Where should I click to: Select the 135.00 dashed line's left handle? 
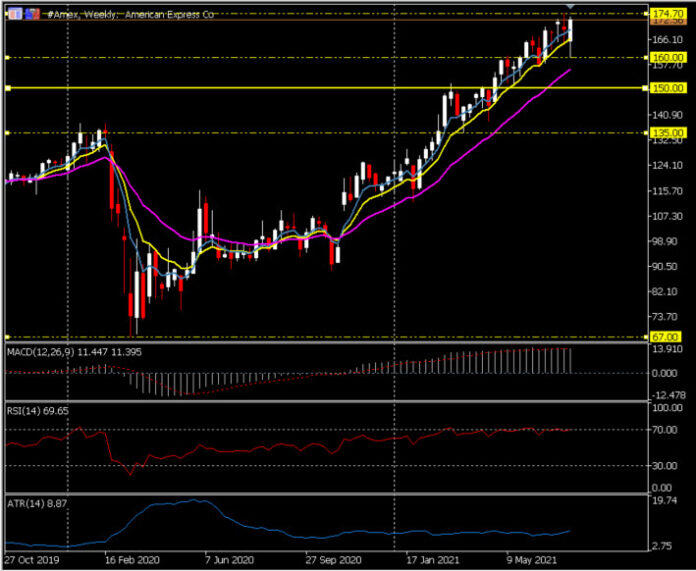point(8,132)
